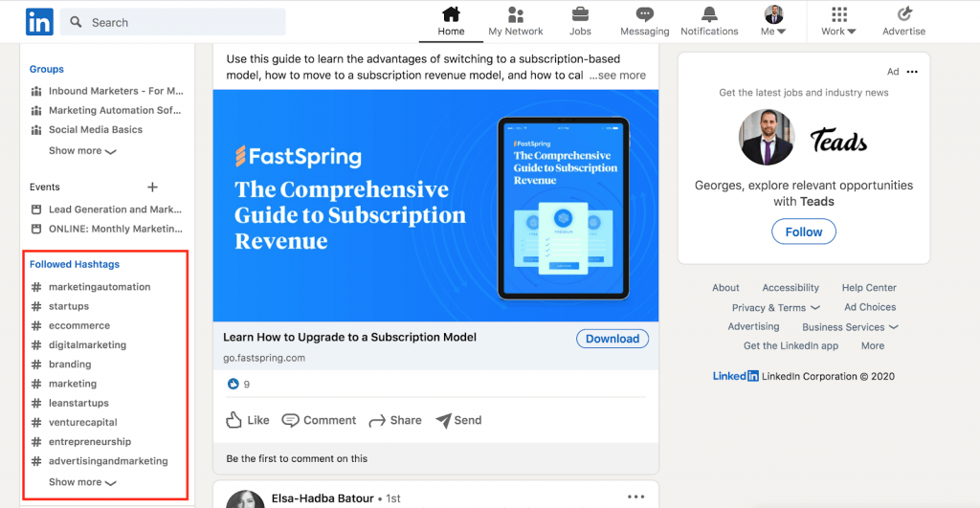This screenshot has height=508, width=980.
Task: Expand the Business Services dropdown
Action: (850, 327)
